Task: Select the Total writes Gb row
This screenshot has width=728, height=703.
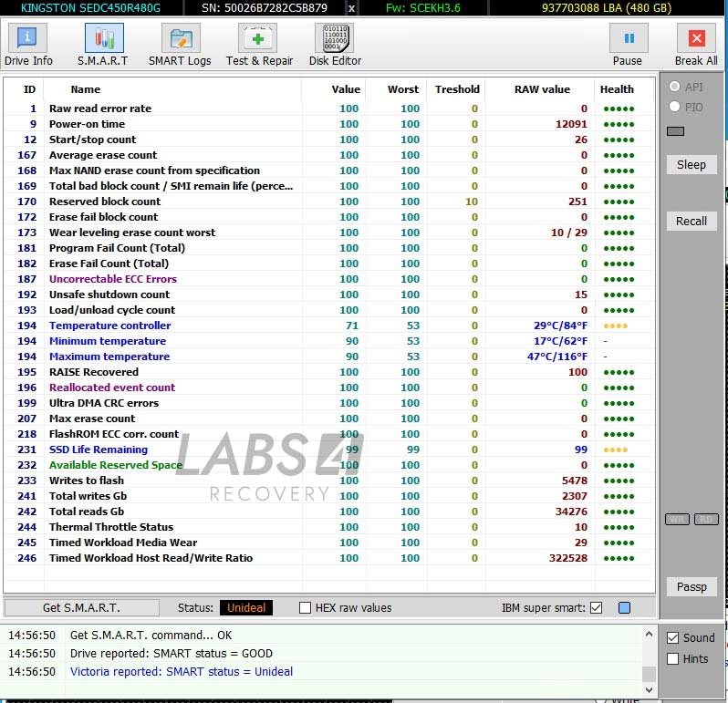Action: tap(329, 496)
